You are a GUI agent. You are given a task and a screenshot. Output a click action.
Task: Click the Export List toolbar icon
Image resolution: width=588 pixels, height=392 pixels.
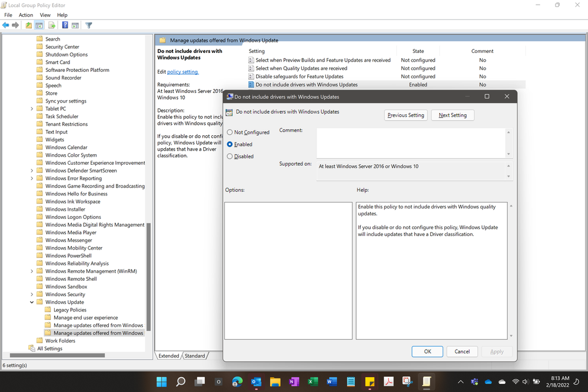pos(52,25)
